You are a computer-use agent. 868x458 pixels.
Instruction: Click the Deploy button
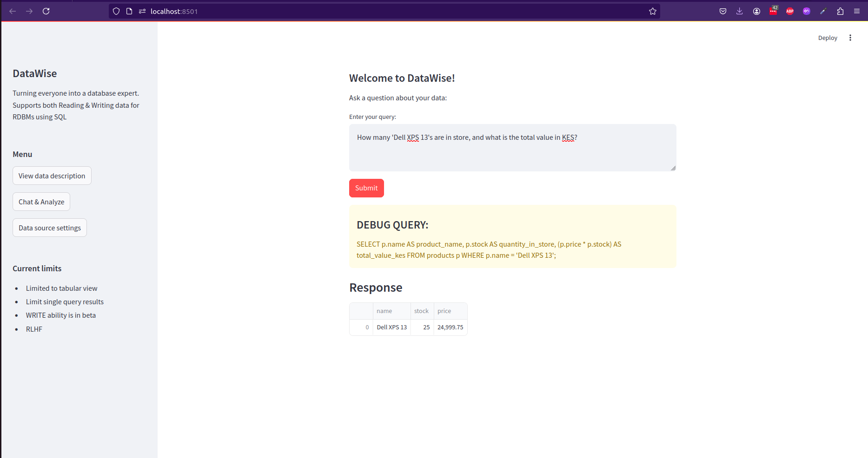828,38
